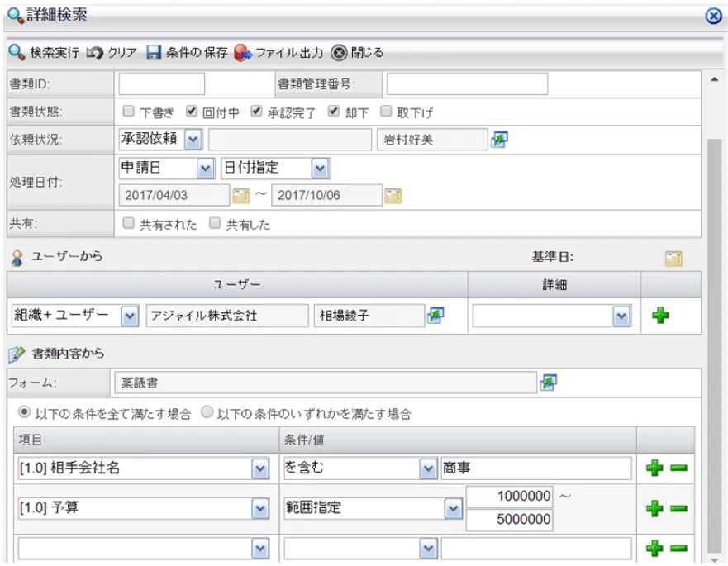Image resolution: width=728 pixels, height=566 pixels.
Task: Add condition after 予算 row with plus
Action: (654, 508)
